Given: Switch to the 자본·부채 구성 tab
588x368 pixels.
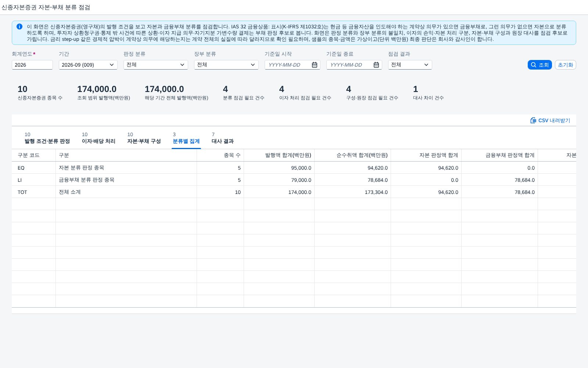Looking at the screenshot, I should [x=144, y=138].
